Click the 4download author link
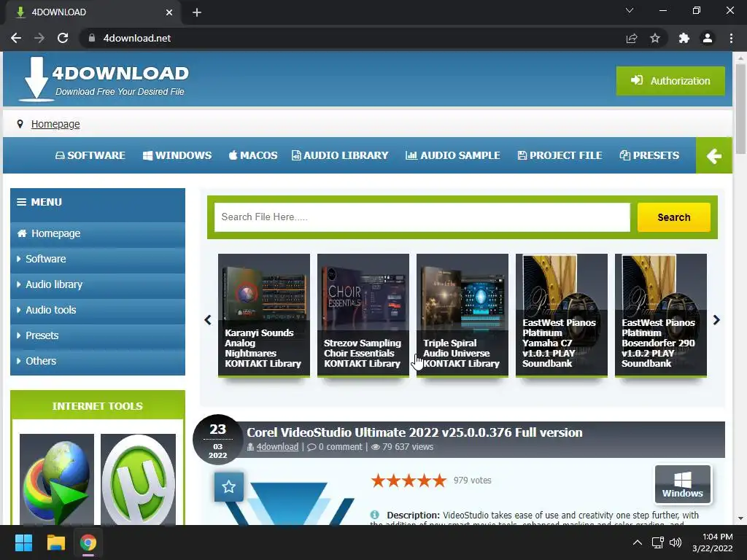 (277, 447)
